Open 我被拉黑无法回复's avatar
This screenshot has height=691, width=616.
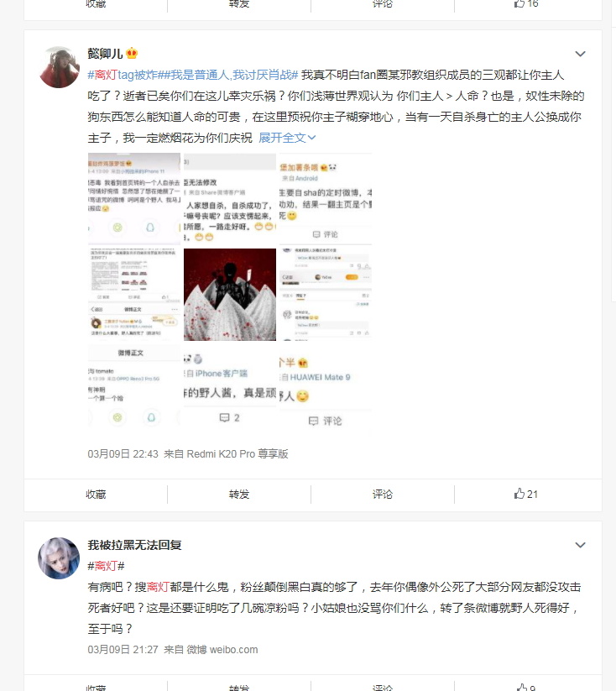pos(59,558)
